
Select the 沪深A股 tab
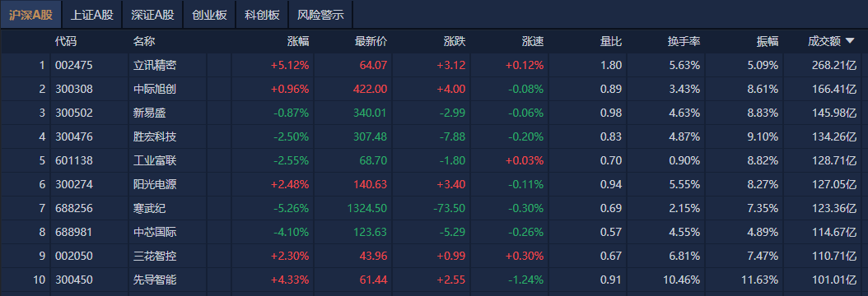point(31,15)
